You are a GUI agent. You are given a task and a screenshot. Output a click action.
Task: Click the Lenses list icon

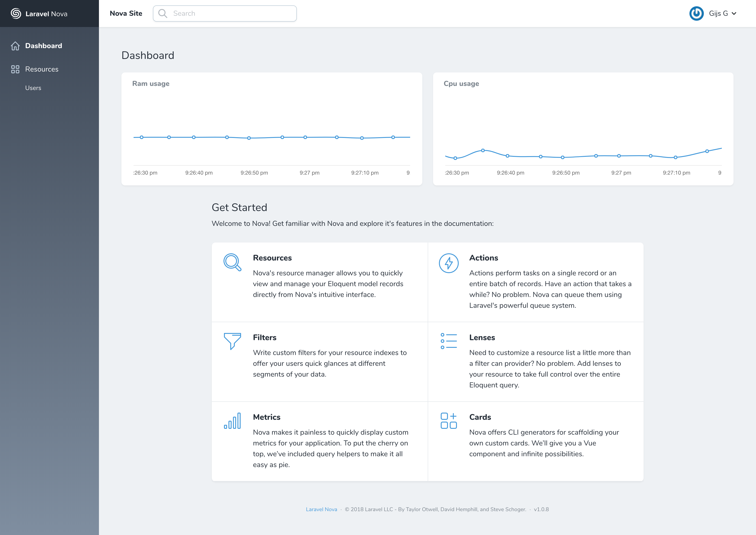click(x=448, y=341)
